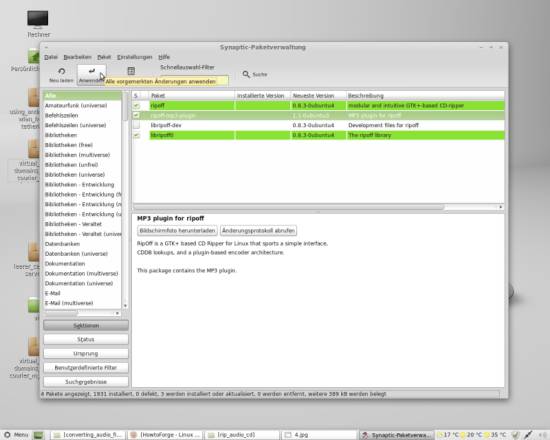550x440 pixels.
Task: Open the Einstellungen menu
Action: click(135, 57)
